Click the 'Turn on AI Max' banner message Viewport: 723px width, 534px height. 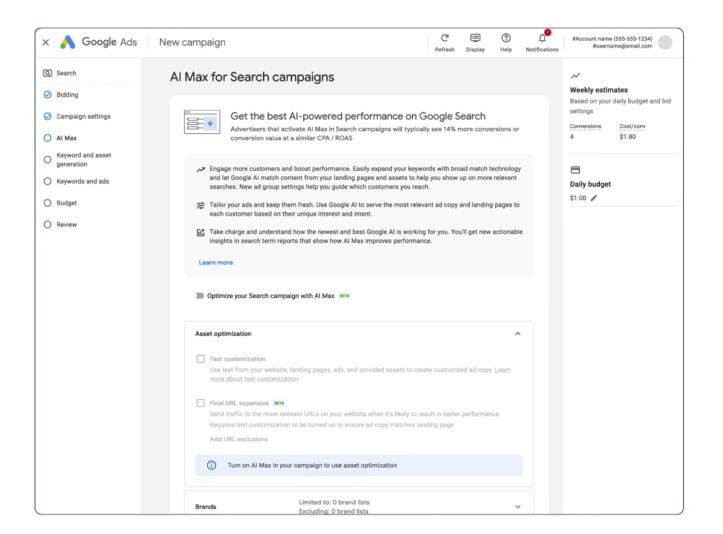tap(312, 465)
